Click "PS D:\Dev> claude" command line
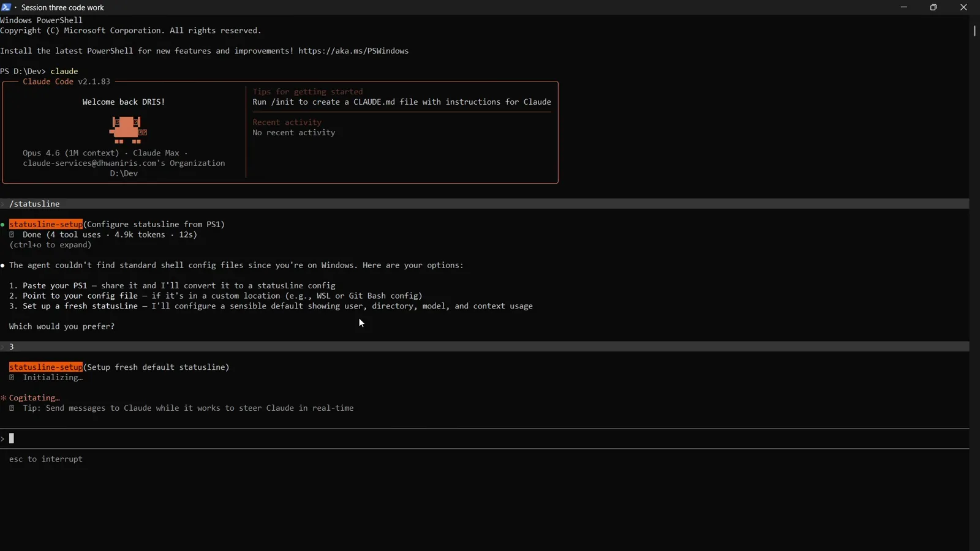980x551 pixels. 39,71
